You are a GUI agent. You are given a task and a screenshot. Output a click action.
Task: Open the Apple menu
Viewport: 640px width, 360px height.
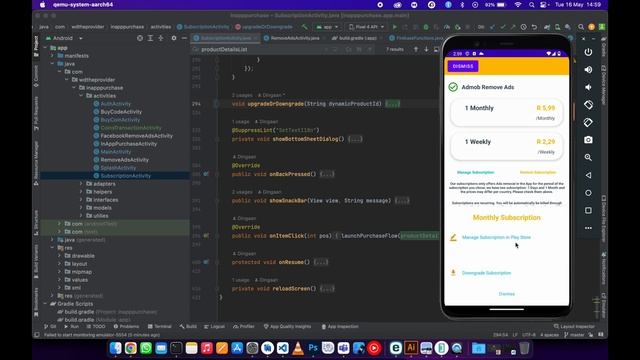42,5
